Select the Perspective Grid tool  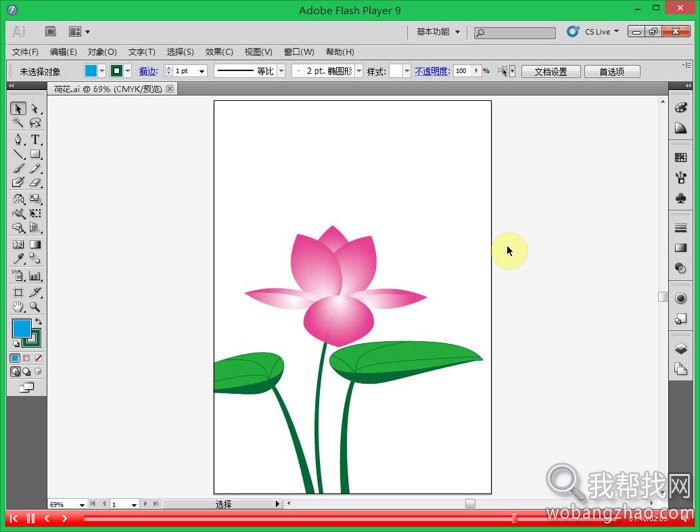click(35, 228)
